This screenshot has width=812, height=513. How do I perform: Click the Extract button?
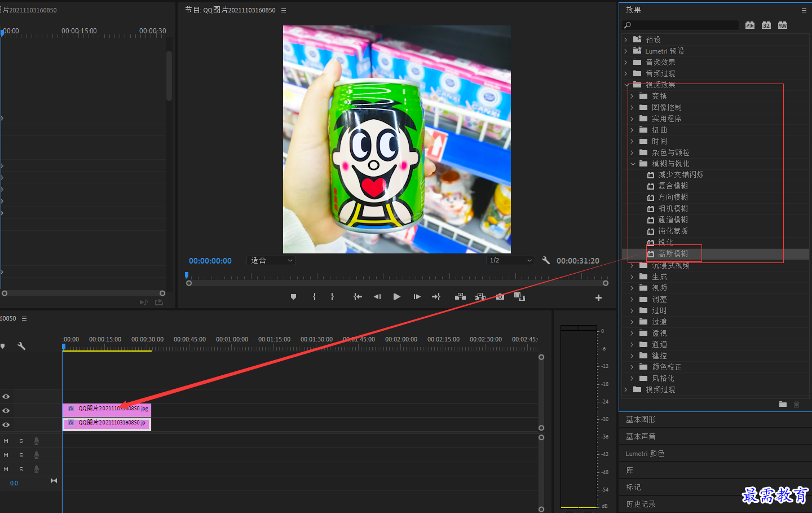coord(480,297)
